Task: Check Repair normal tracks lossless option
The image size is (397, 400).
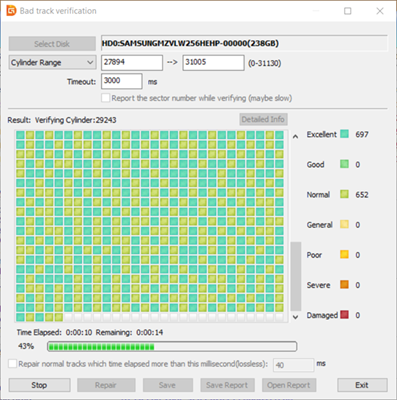Action: [x=12, y=364]
